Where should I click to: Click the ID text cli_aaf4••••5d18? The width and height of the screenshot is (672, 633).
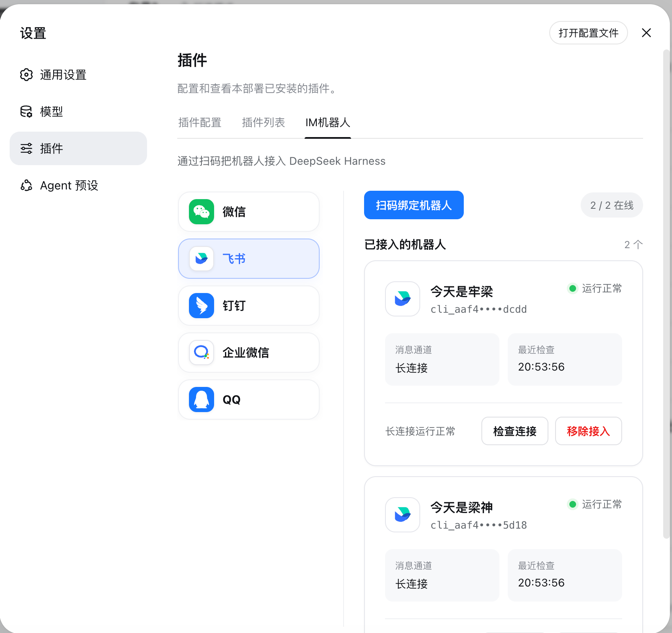478,525
